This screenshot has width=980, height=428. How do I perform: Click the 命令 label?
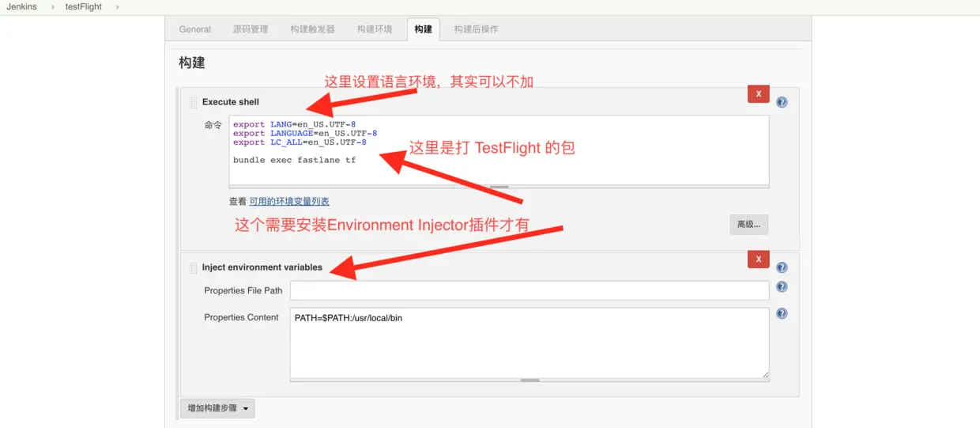click(213, 125)
